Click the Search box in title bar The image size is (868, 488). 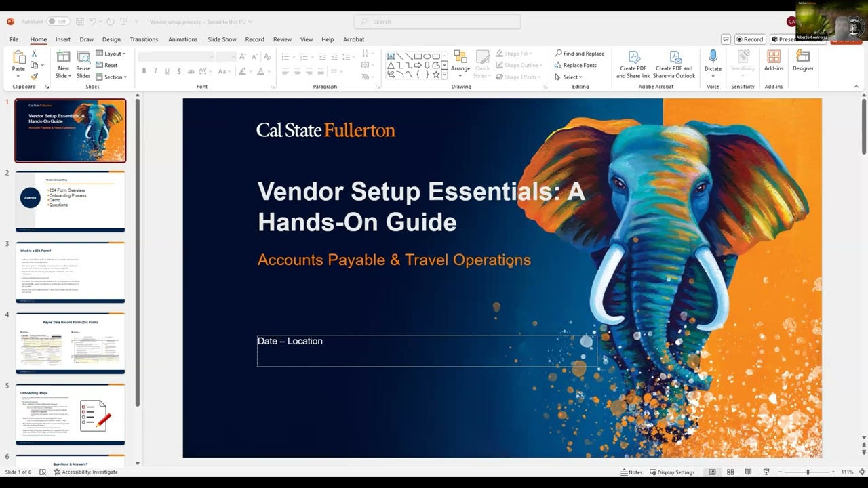(x=437, y=22)
